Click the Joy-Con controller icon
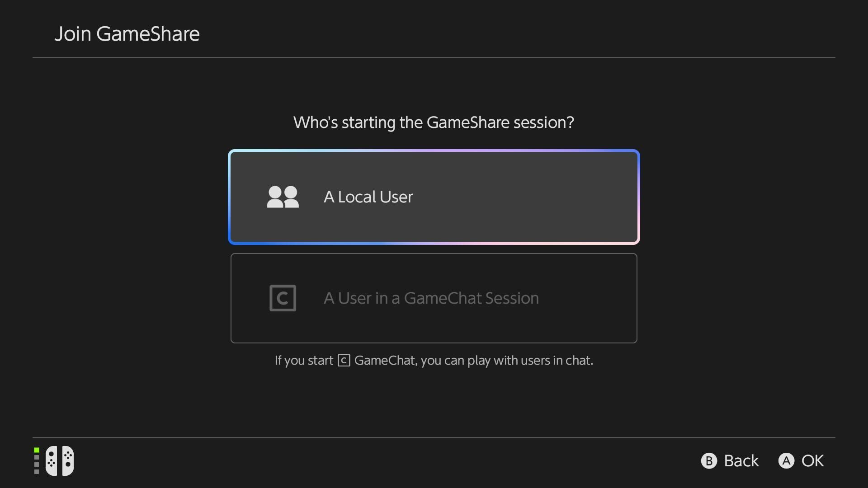Image resolution: width=868 pixels, height=488 pixels. (x=59, y=461)
